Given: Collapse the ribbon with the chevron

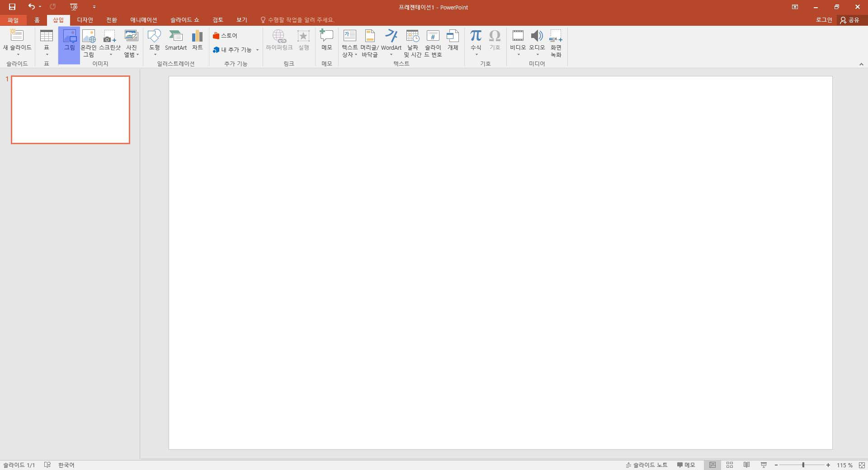Looking at the screenshot, I should pos(861,64).
